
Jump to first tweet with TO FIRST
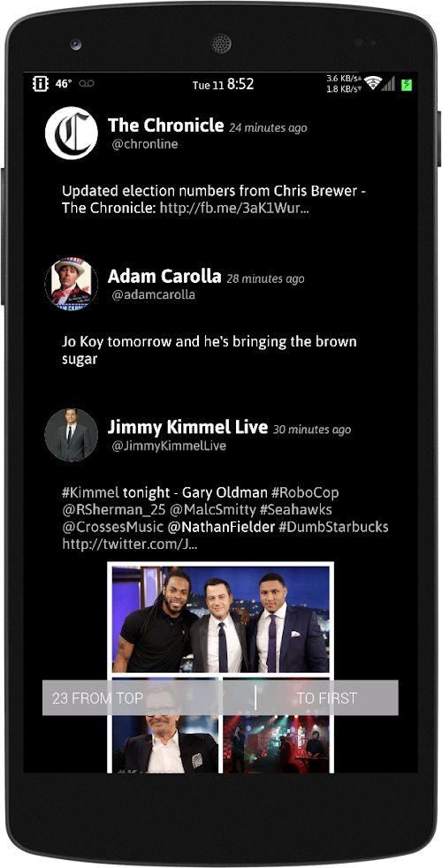[327, 698]
